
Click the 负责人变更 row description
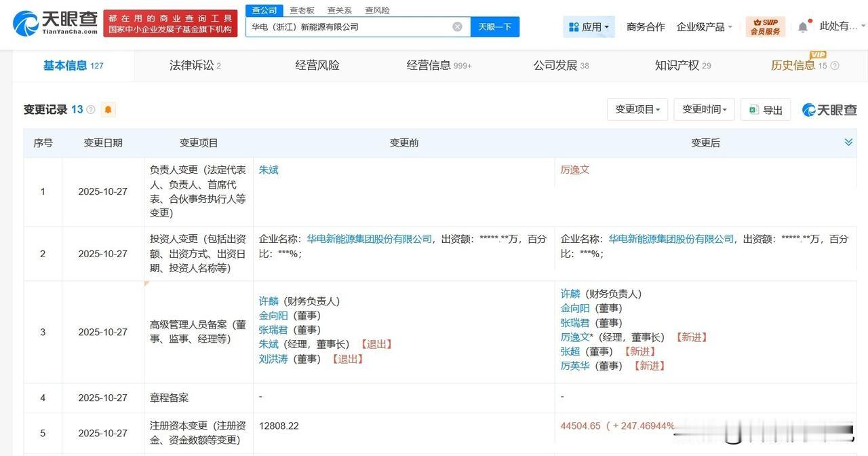198,191
